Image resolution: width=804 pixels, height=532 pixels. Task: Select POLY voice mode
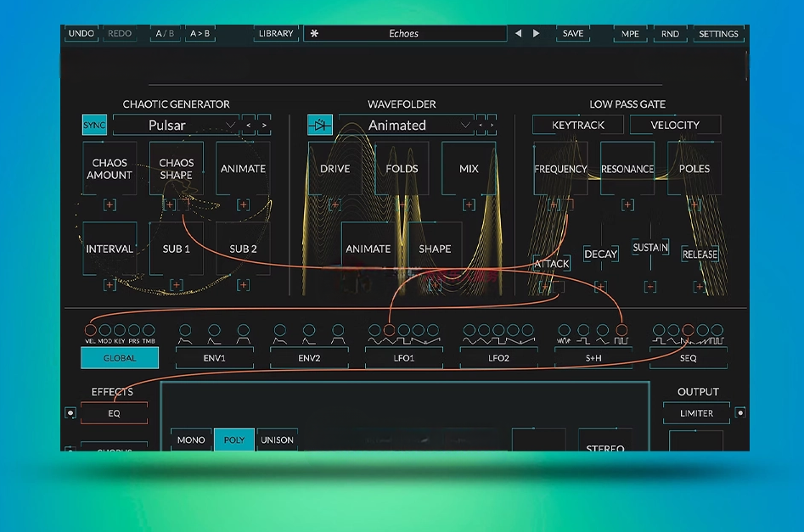234,440
